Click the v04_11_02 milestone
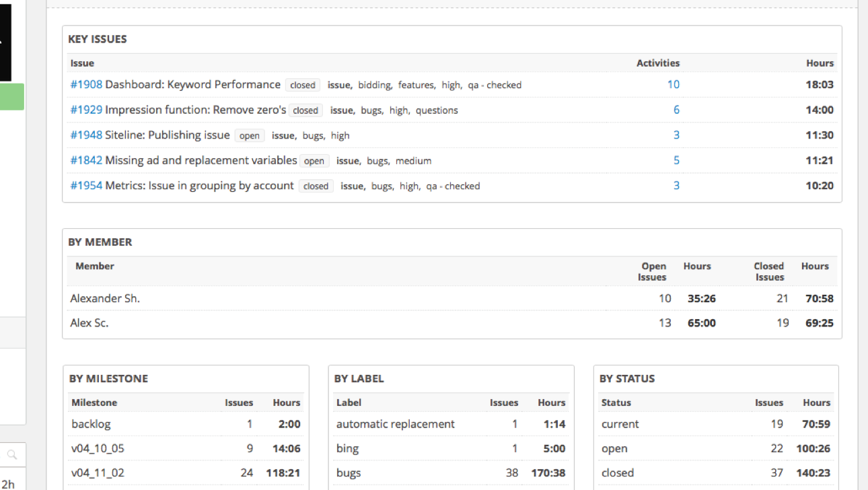The height and width of the screenshot is (490, 868). [99, 473]
